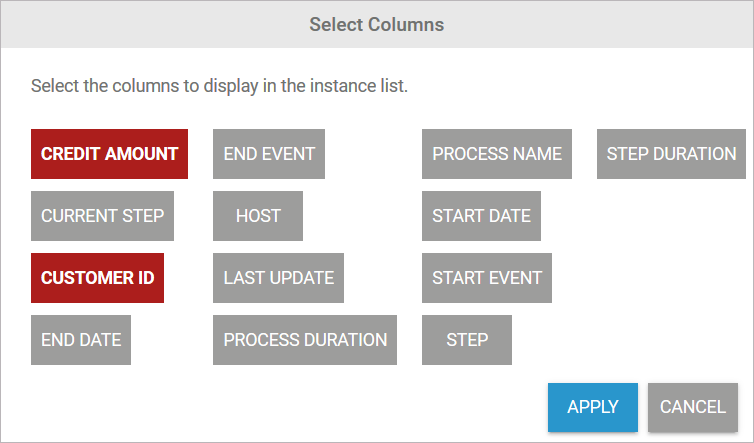Show the PROCESS NAME column
Viewport: 754px width, 443px height.
coord(497,154)
